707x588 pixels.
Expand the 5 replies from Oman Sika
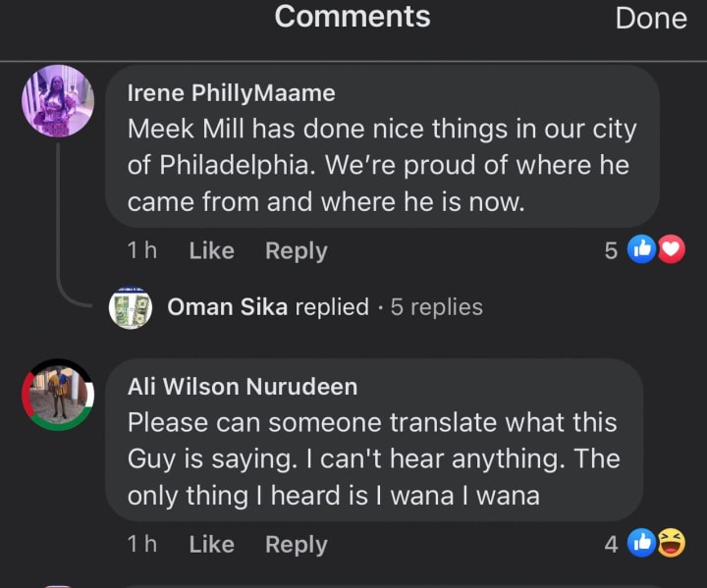pos(436,307)
